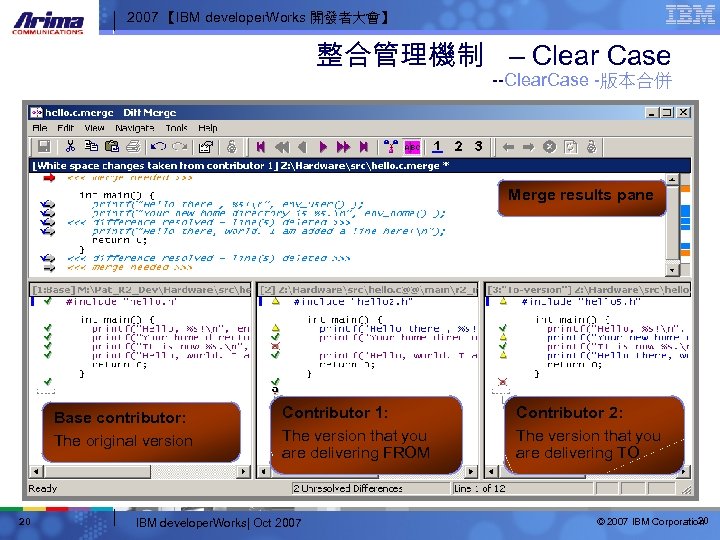Go to the previous difference (single left arrow)

tap(302, 147)
